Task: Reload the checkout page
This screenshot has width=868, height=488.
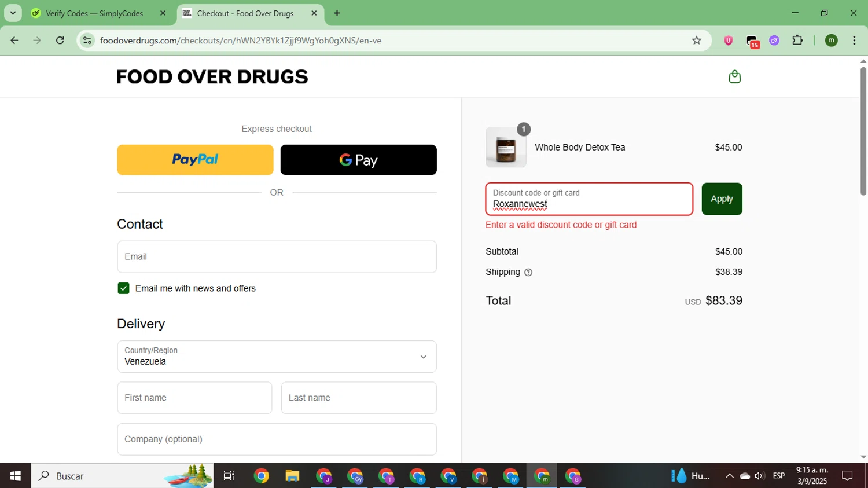Action: (60, 41)
